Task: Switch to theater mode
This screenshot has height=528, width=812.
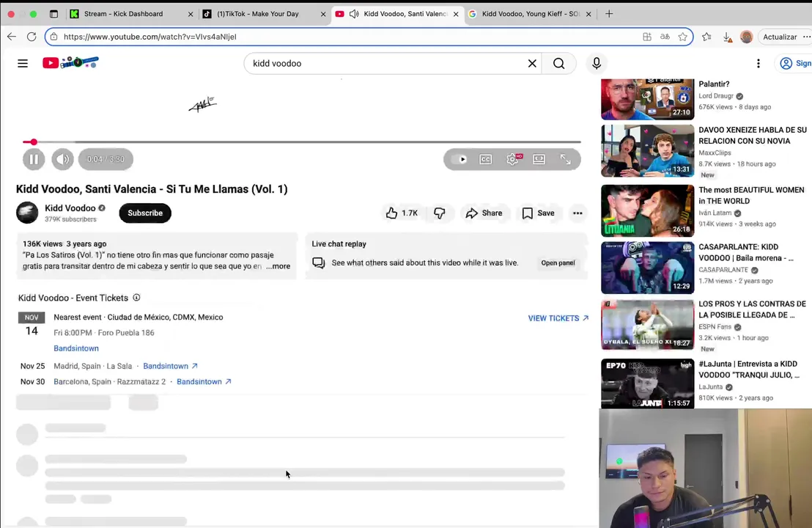Action: coord(539,159)
